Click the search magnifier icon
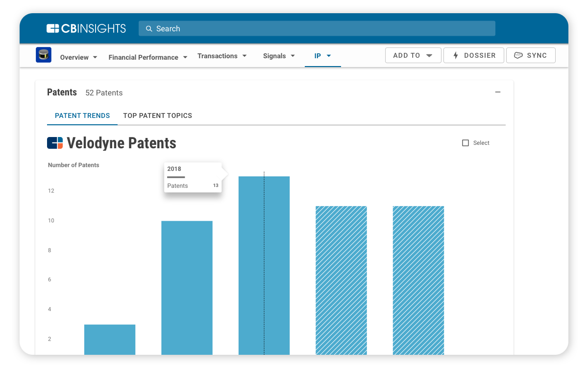The height and width of the screenshot is (368, 588). pos(149,29)
